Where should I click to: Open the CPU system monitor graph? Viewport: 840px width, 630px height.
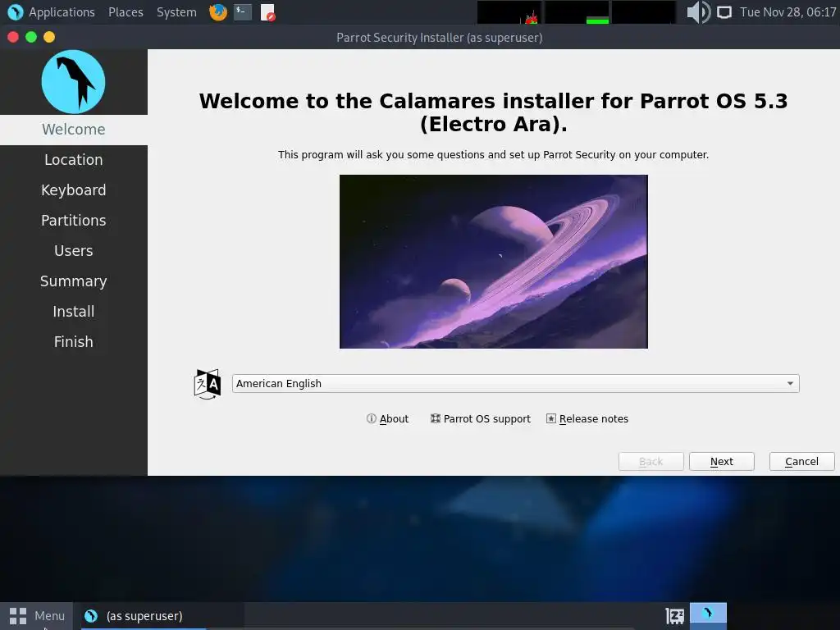[x=509, y=12]
